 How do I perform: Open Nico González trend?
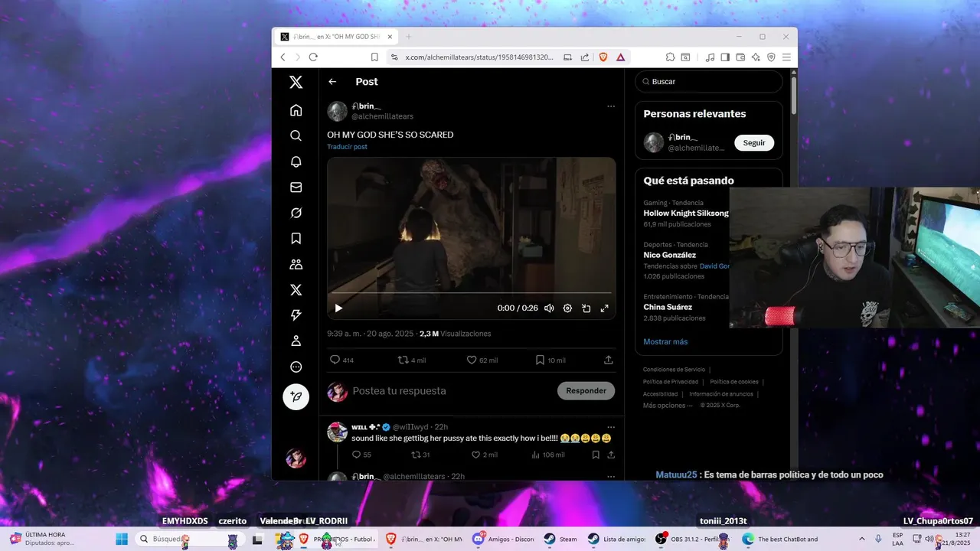670,255
